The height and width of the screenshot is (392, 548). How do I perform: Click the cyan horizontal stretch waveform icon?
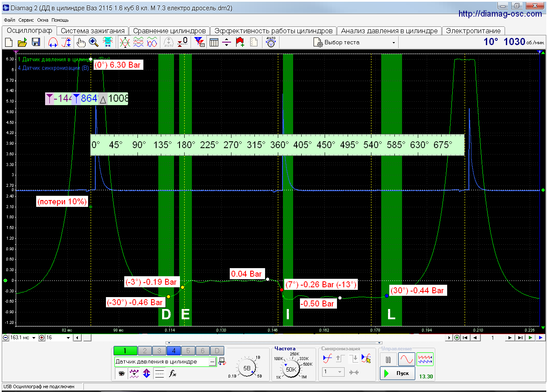[x=108, y=42]
